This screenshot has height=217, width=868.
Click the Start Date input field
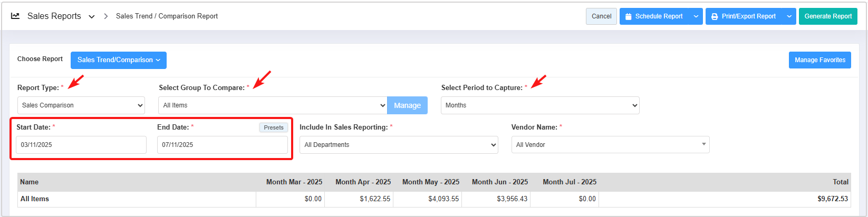[81, 145]
